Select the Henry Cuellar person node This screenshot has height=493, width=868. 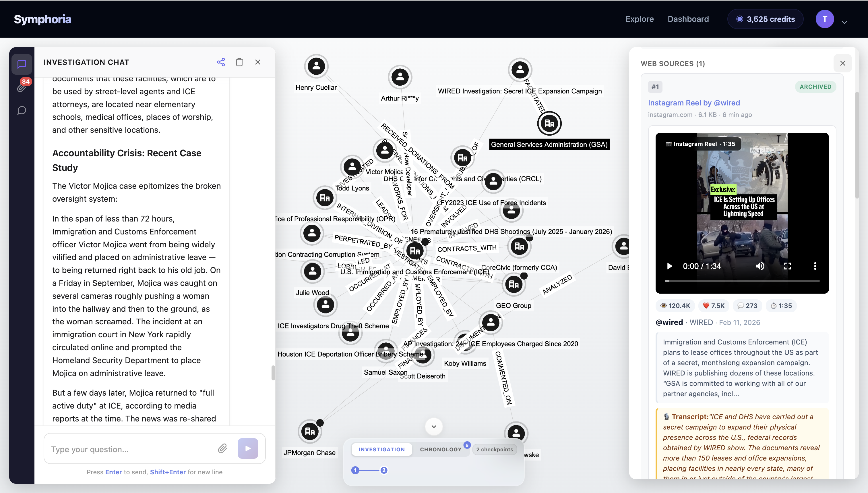coord(316,66)
